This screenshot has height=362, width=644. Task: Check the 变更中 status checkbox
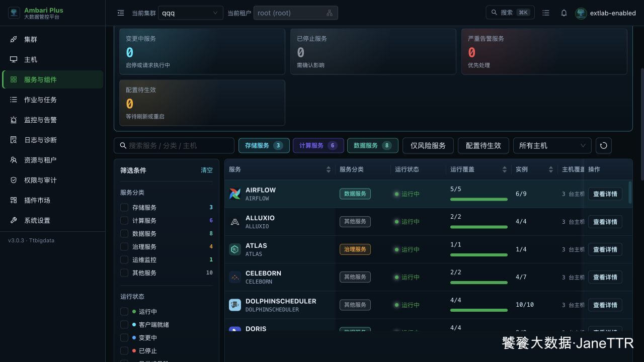[x=124, y=337]
